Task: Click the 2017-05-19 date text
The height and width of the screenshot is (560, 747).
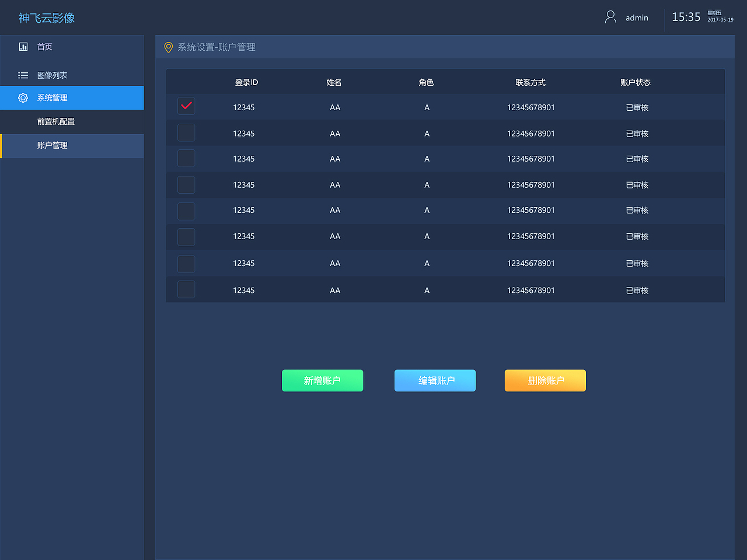Action: [721, 20]
